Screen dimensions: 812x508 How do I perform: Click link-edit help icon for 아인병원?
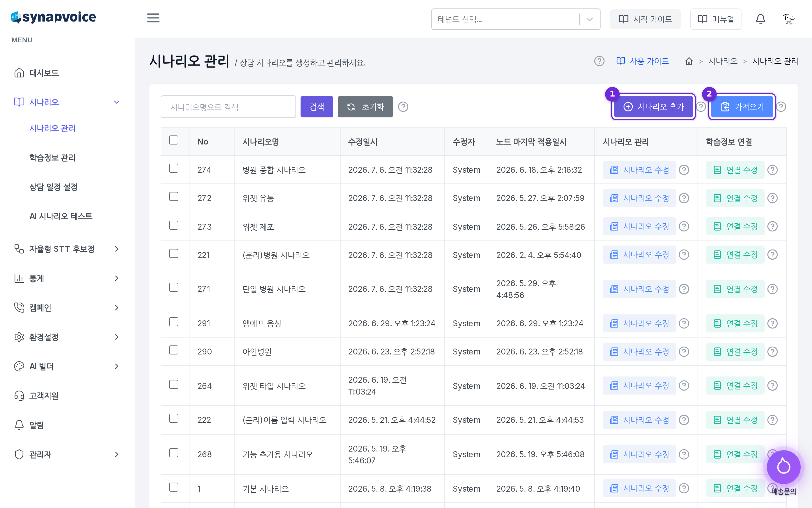pyautogui.click(x=773, y=352)
